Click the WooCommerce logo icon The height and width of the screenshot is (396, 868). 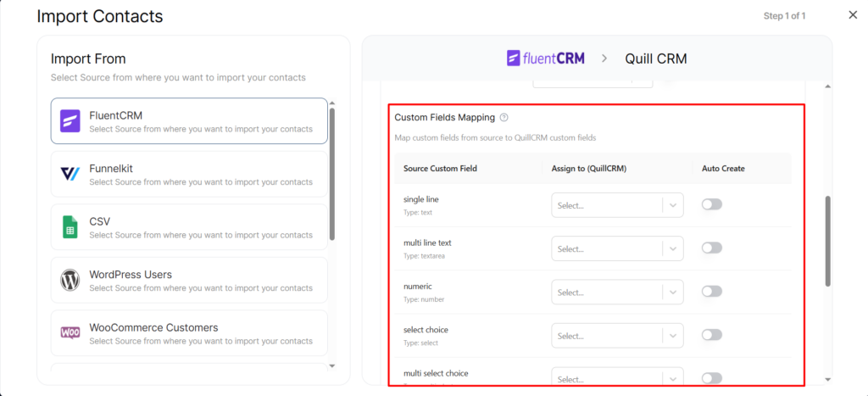click(70, 332)
